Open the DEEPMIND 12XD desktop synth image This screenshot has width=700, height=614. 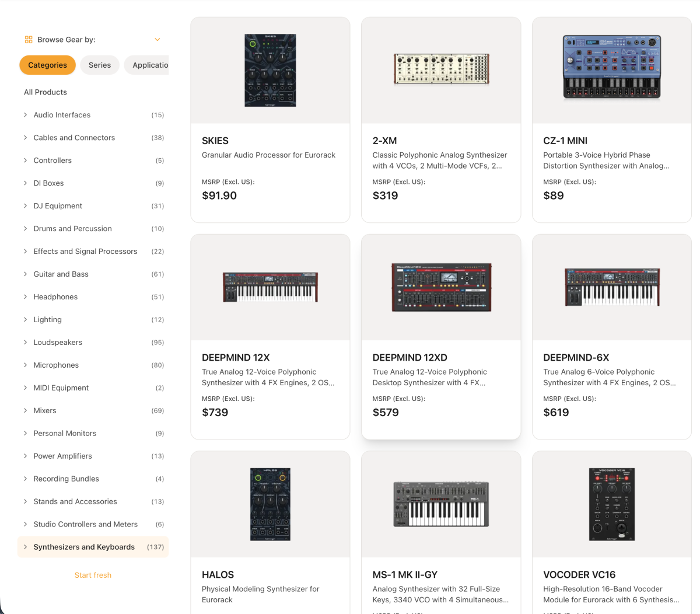pos(441,287)
